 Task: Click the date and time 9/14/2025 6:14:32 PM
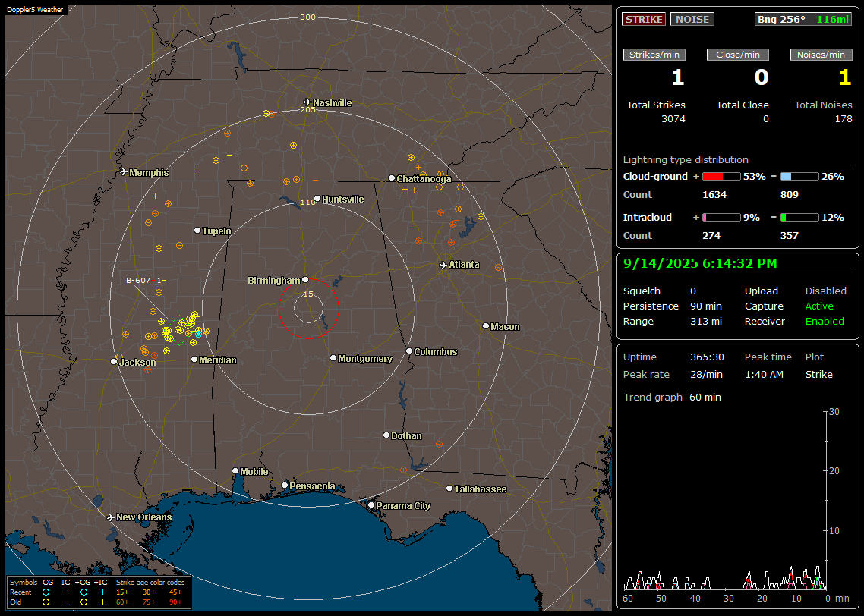[700, 263]
